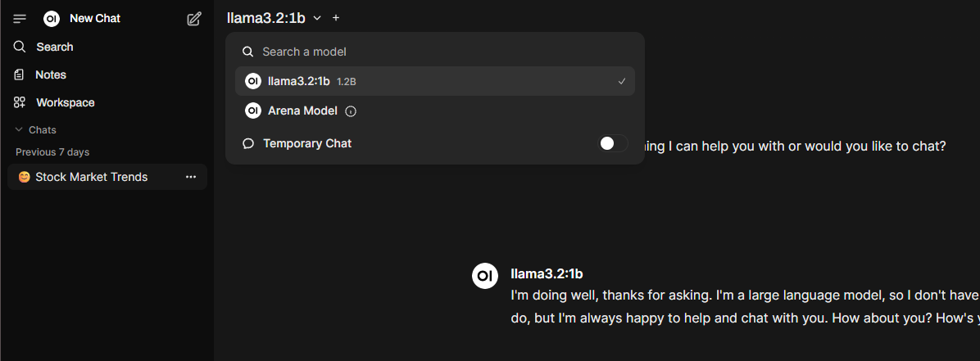
Task: Click the llama3.2:1b avatar in the chat message
Action: click(x=484, y=276)
